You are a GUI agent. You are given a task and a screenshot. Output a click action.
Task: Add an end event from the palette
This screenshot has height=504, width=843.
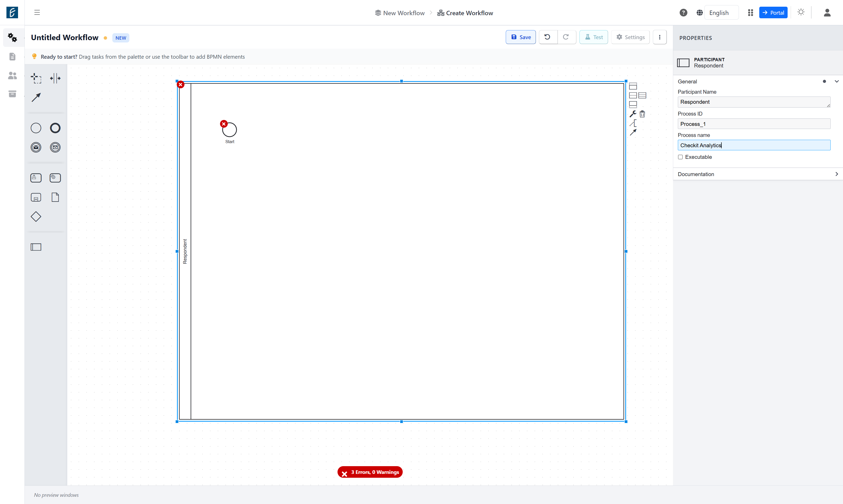pyautogui.click(x=55, y=128)
